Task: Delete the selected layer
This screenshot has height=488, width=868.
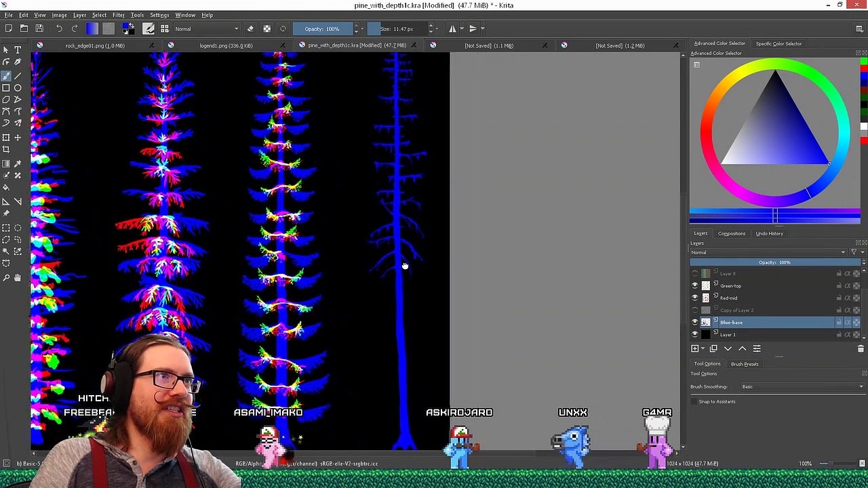Action: pos(861,349)
